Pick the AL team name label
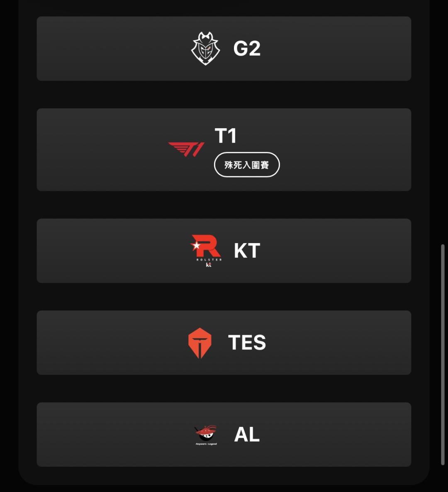Screen dimensions: 448x492 tap(247, 435)
